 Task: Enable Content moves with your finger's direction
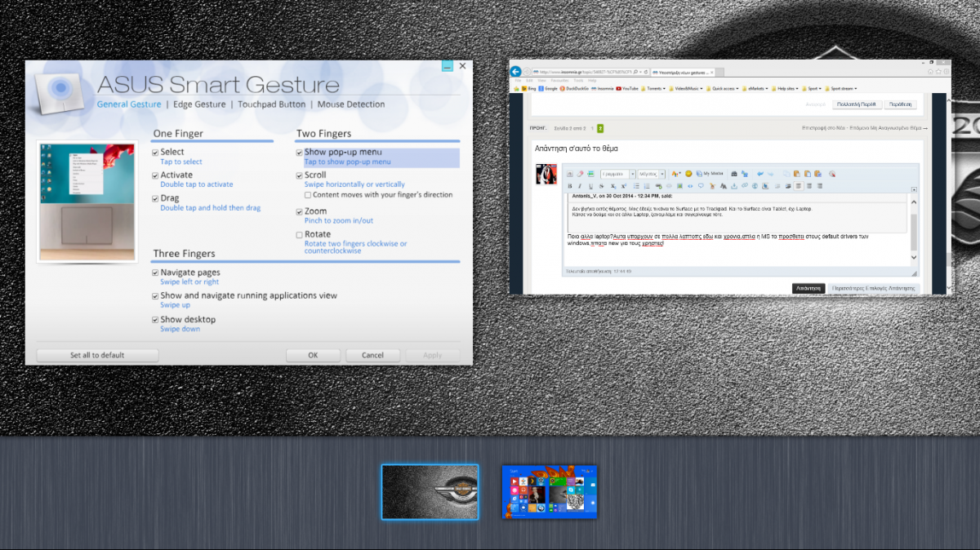308,195
